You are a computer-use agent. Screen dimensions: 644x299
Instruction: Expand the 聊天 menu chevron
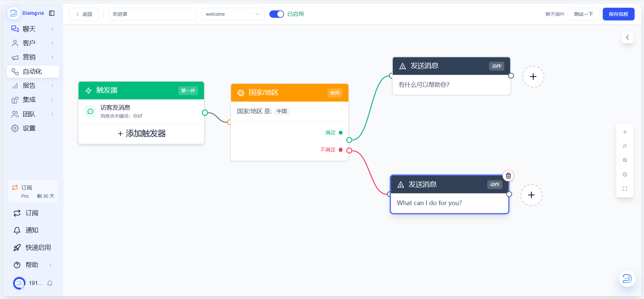point(52,29)
